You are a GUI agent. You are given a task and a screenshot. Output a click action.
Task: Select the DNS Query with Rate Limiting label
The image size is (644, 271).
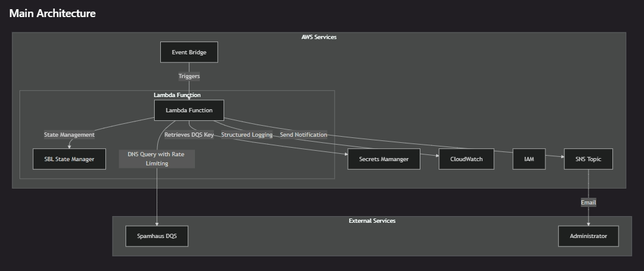(x=157, y=159)
